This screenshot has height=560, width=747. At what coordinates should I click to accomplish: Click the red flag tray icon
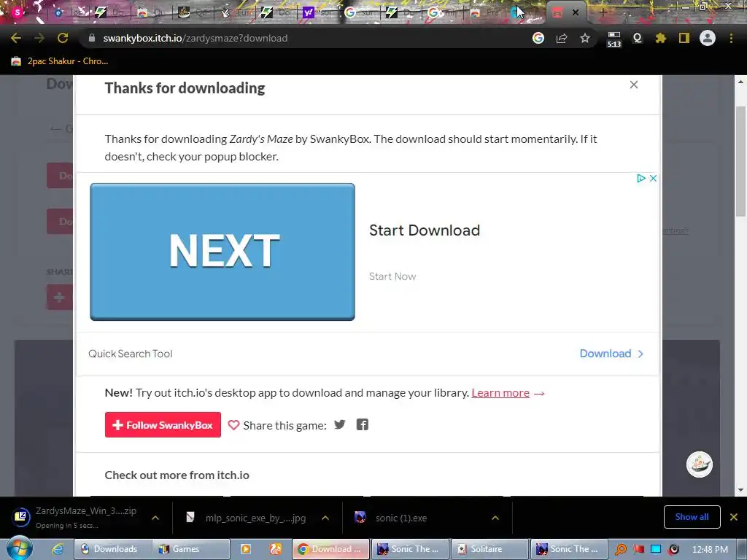638,549
